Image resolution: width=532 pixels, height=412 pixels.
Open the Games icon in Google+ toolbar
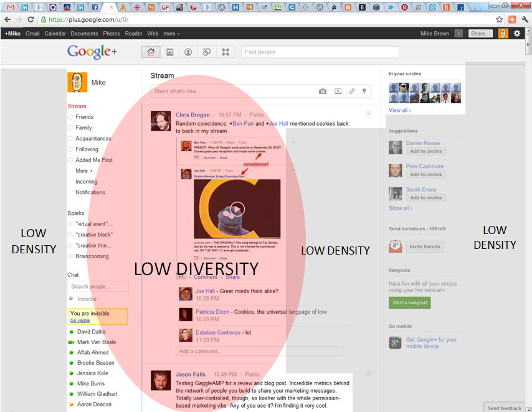[x=226, y=52]
